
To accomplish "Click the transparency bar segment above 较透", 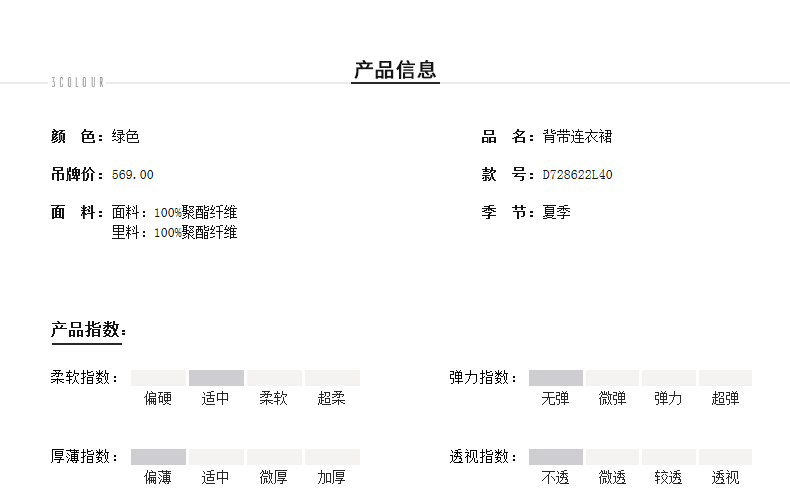I will 669,457.
